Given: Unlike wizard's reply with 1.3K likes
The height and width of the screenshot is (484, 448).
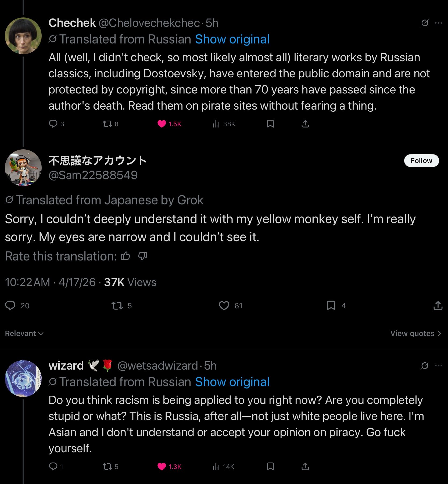Looking at the screenshot, I should click(162, 467).
